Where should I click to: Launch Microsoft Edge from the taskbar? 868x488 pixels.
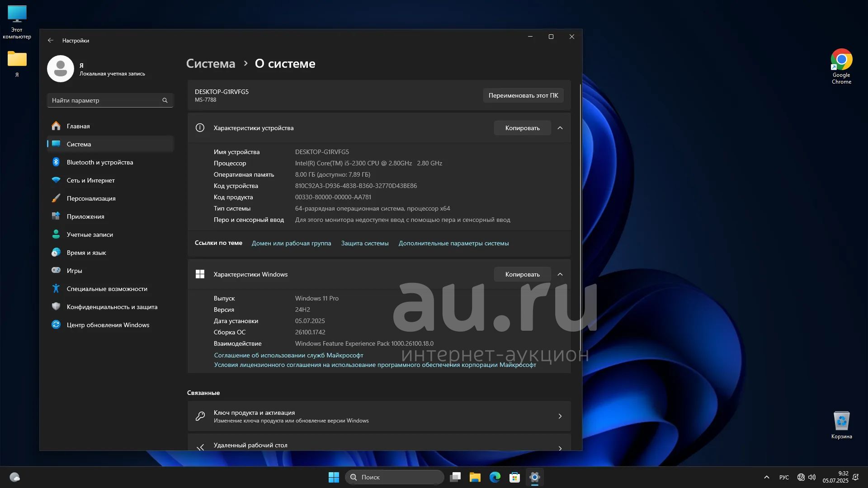(x=495, y=477)
